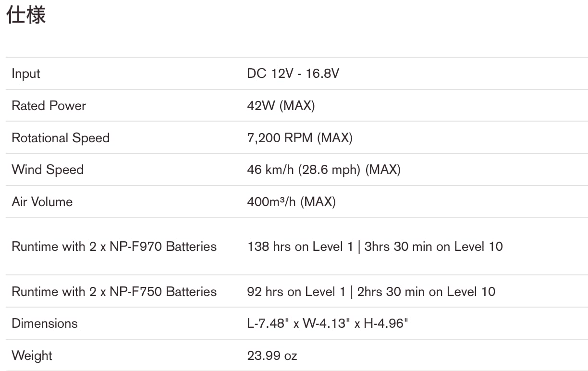The image size is (588, 371).
Task: Select the NP-F970 Batteries runtime label
Action: pyautogui.click(x=114, y=247)
